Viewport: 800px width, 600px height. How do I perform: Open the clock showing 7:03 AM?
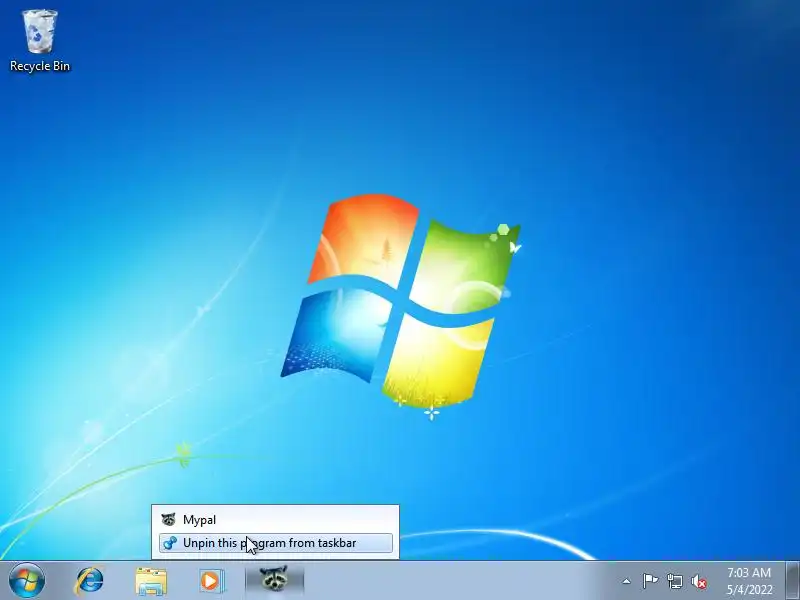point(749,581)
